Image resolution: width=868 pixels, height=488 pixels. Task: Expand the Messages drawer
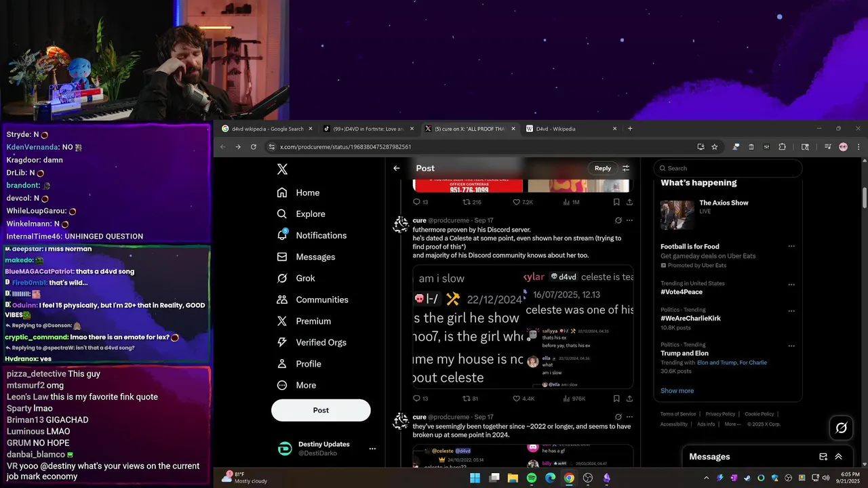[839, 457]
